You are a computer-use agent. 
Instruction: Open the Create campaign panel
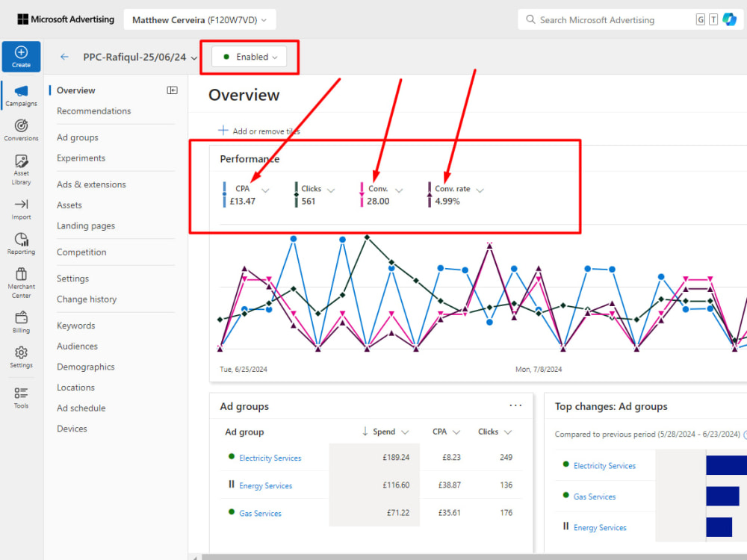tap(21, 57)
